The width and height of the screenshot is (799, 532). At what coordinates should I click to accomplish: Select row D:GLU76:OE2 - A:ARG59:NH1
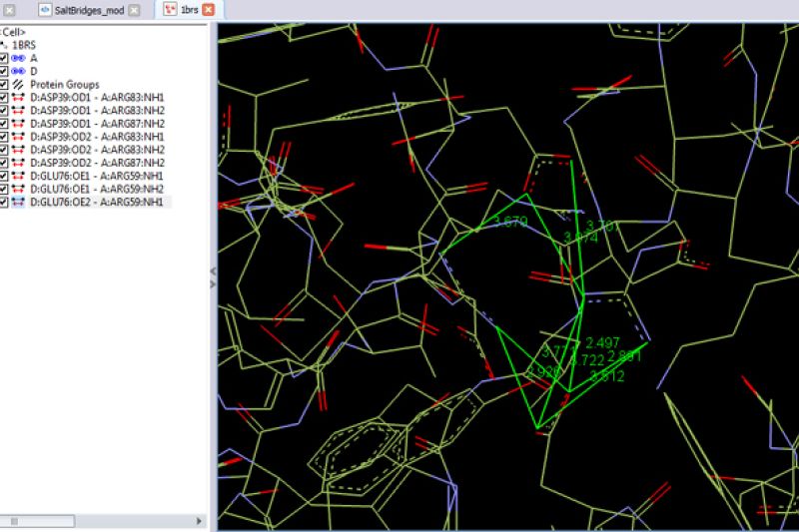point(97,202)
